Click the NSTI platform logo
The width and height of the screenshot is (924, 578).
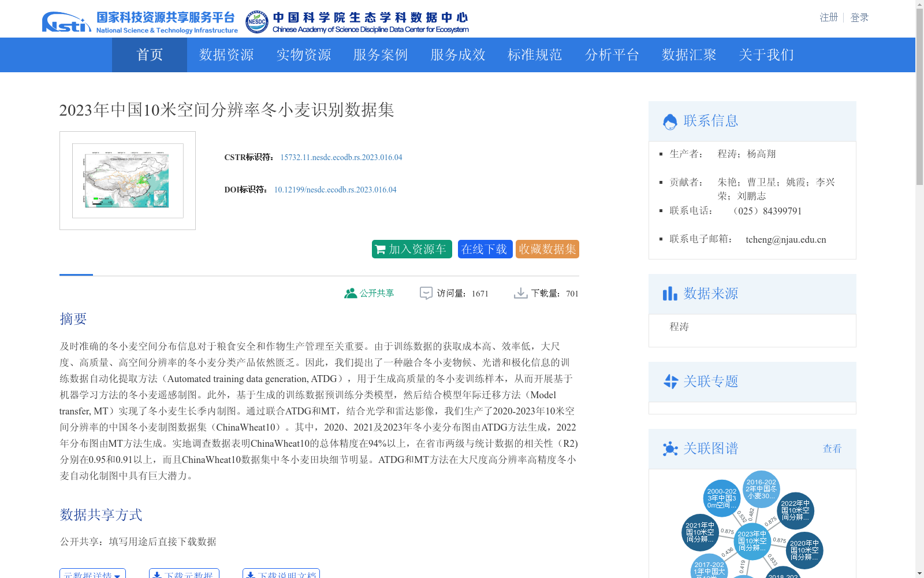tap(140, 23)
